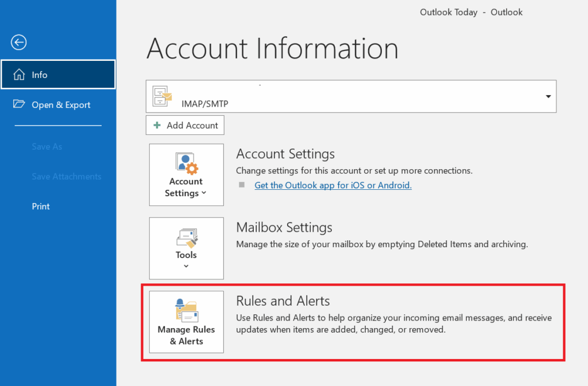This screenshot has width=588, height=386.
Task: Click the 'Use Rules and Alerts to help' description
Action: pos(394,323)
